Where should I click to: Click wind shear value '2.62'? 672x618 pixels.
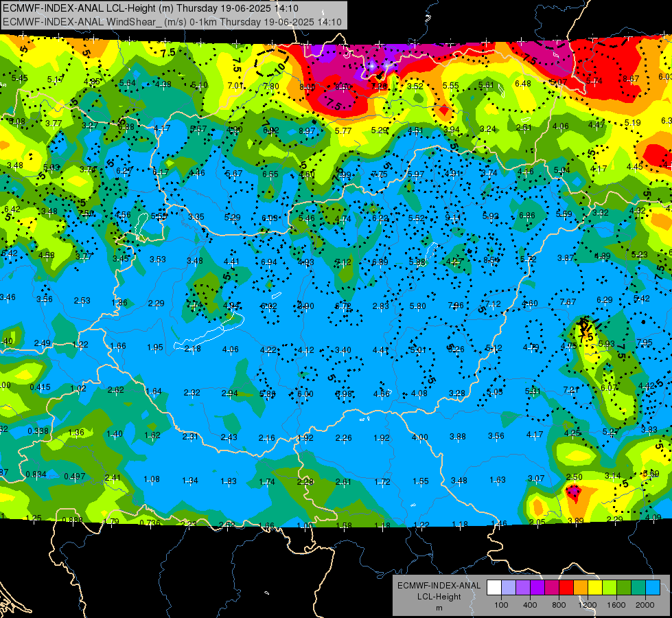point(116,390)
